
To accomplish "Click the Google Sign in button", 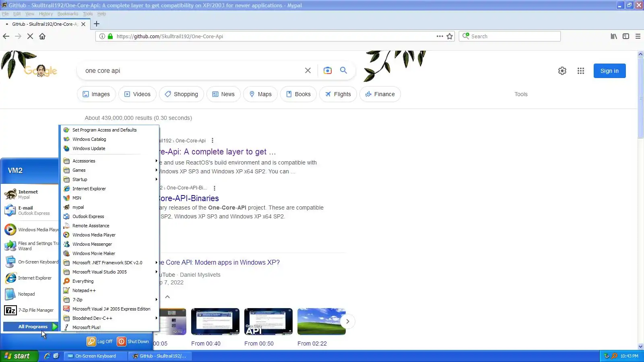I will 609,71.
